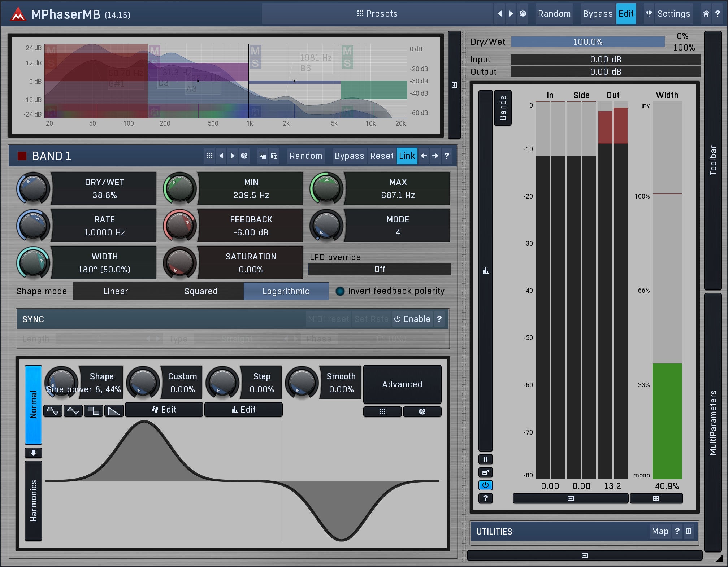
Task: Pause the level meters
Action: (x=485, y=459)
